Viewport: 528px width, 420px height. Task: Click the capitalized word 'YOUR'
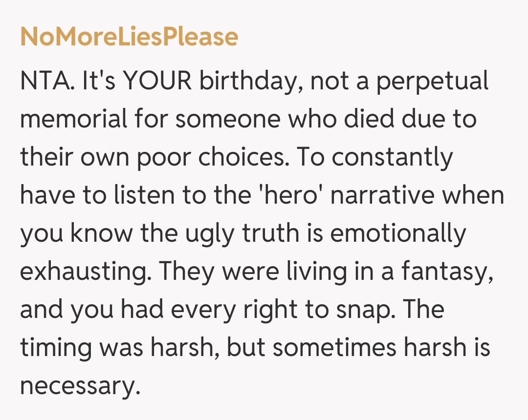pyautogui.click(x=157, y=80)
